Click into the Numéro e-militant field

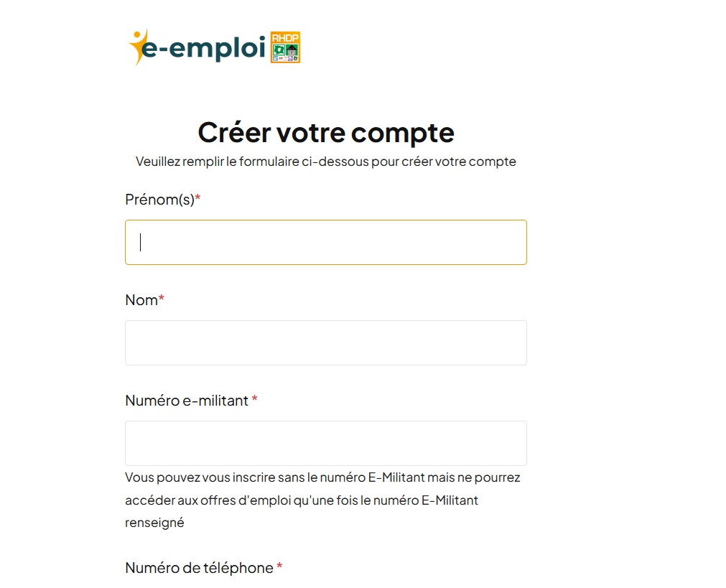click(x=326, y=443)
